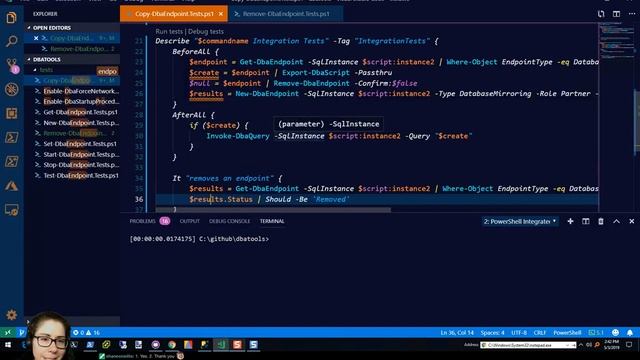Image resolution: width=640 pixels, height=360 pixels.
Task: Click the editor horizontal scrollbar
Action: (x=272, y=210)
